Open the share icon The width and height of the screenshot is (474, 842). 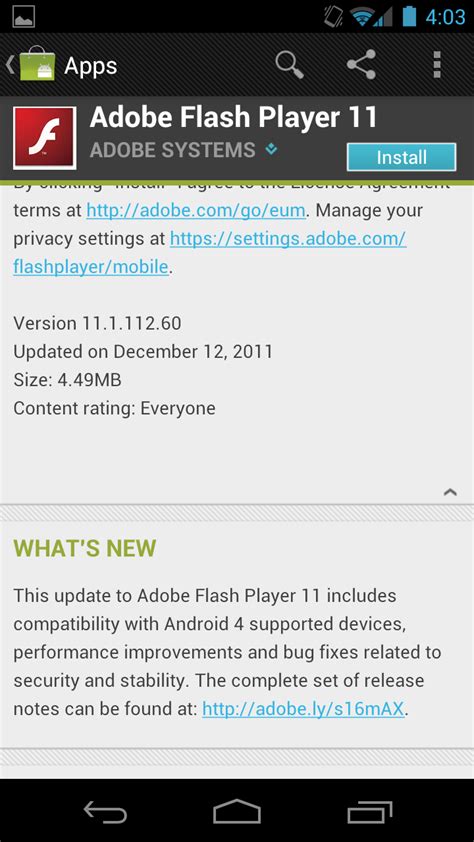click(x=361, y=65)
